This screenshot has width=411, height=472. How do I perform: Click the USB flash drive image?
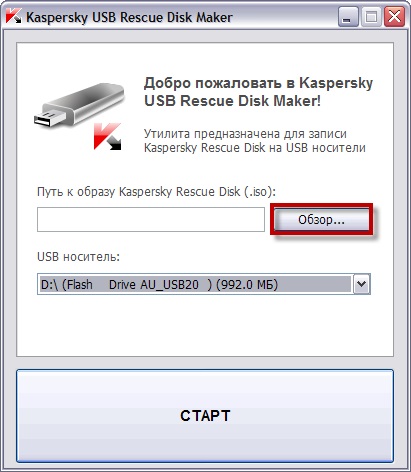[79, 105]
